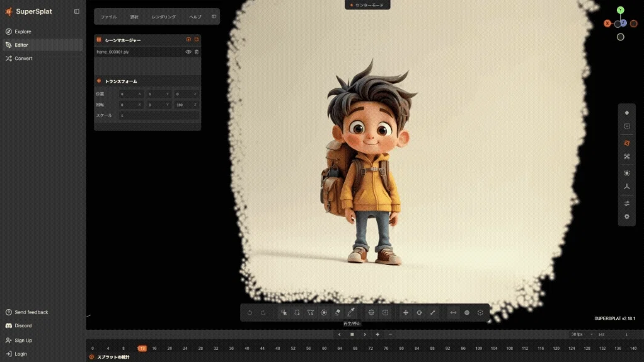The height and width of the screenshot is (362, 644).
Task: Choose the lasso selection tool
Action: [297, 313]
